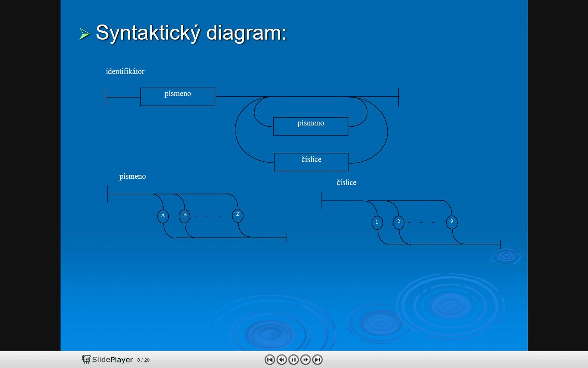Click the slide title Syntaktický diagram:
Screen dimensions: 588x368
pyautogui.click(x=191, y=33)
